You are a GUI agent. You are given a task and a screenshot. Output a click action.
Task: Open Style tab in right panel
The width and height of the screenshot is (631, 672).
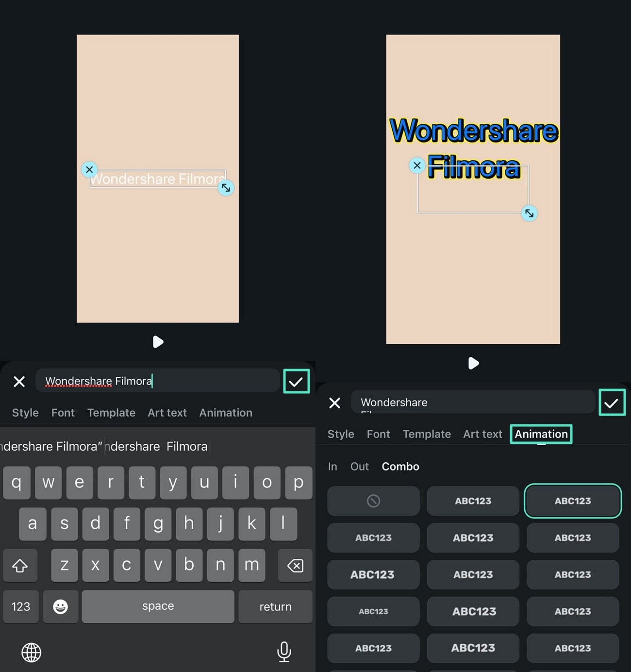pyautogui.click(x=341, y=434)
